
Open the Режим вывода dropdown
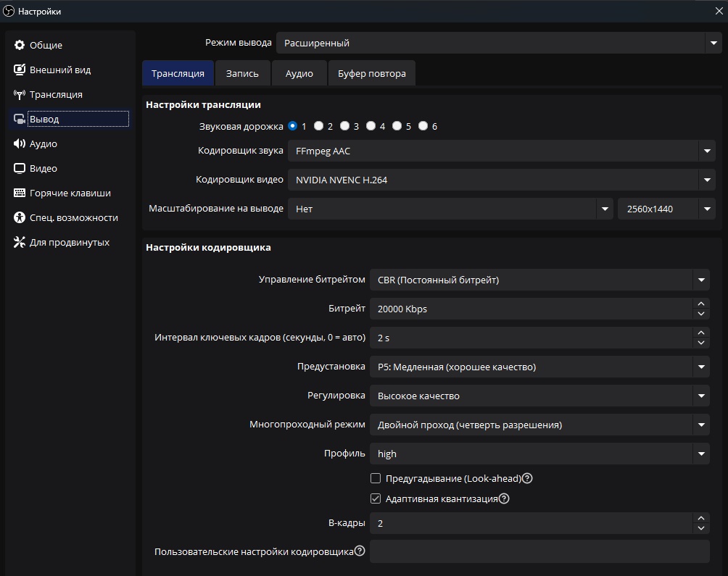click(x=499, y=43)
